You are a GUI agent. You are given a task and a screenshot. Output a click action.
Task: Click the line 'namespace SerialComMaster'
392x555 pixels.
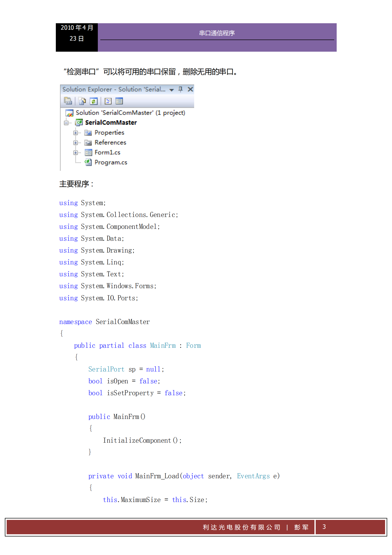tap(104, 322)
